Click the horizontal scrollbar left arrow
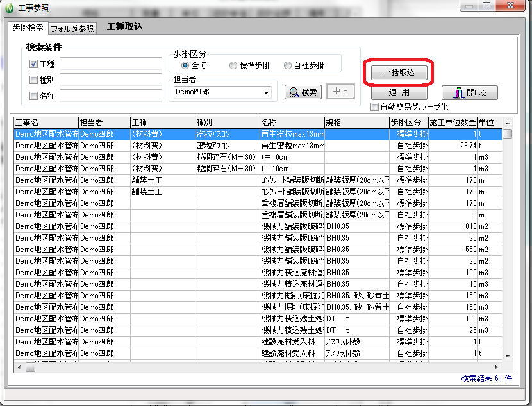Viewport: 532px width, 406px height. [x=19, y=367]
